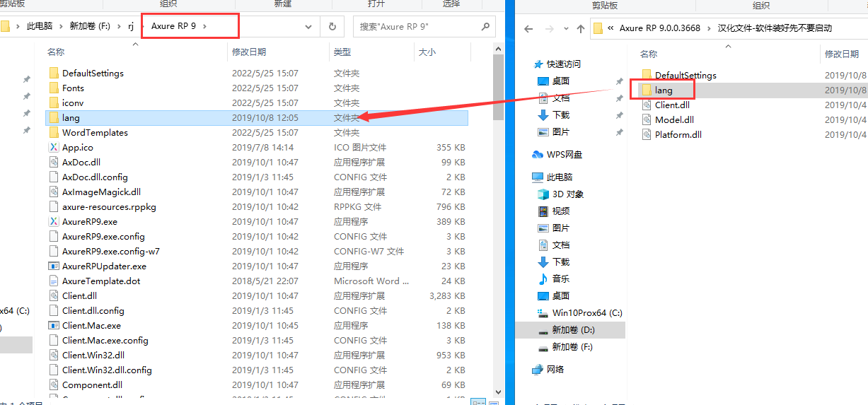
Task: Select the Fonts folder icon
Action: click(x=54, y=88)
